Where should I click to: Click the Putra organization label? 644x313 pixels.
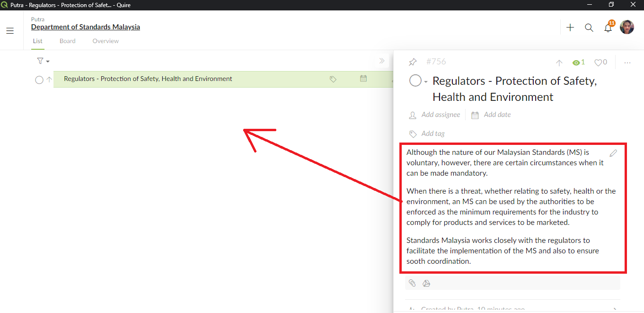(x=38, y=19)
